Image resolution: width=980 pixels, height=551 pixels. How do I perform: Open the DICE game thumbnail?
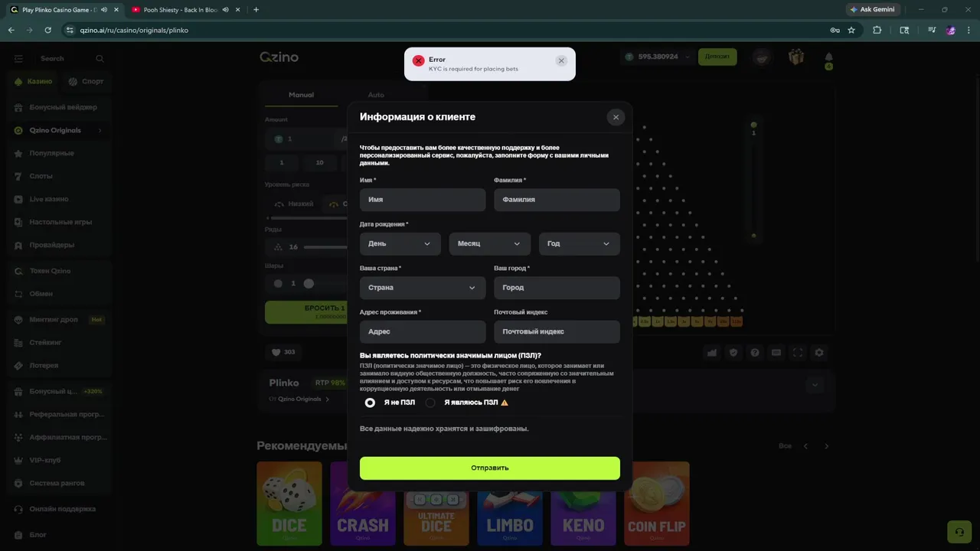[289, 504]
